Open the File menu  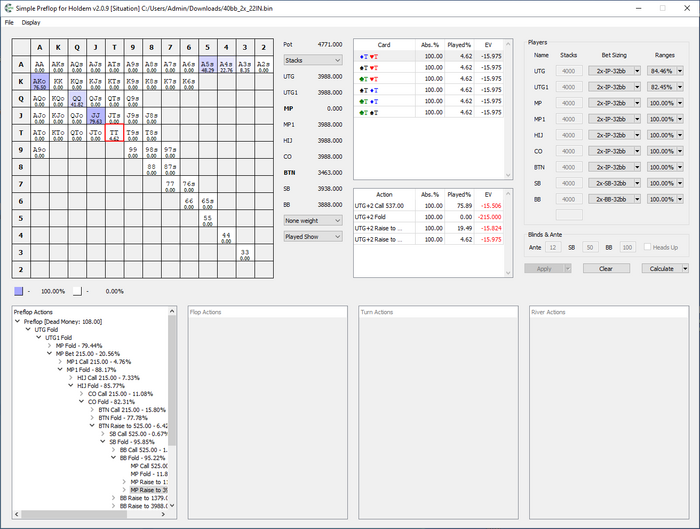9,22
